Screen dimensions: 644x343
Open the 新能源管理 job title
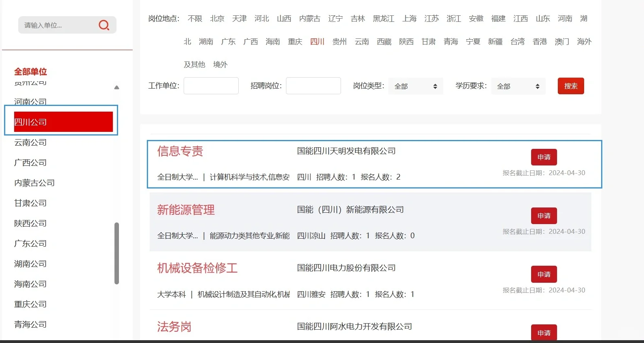click(x=186, y=210)
